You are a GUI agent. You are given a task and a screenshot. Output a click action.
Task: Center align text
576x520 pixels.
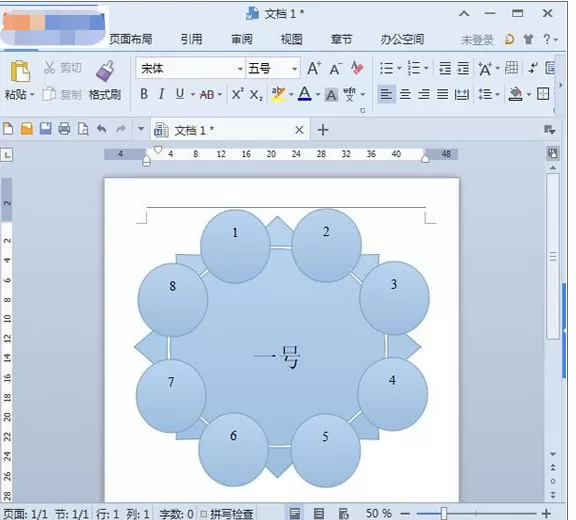click(405, 94)
